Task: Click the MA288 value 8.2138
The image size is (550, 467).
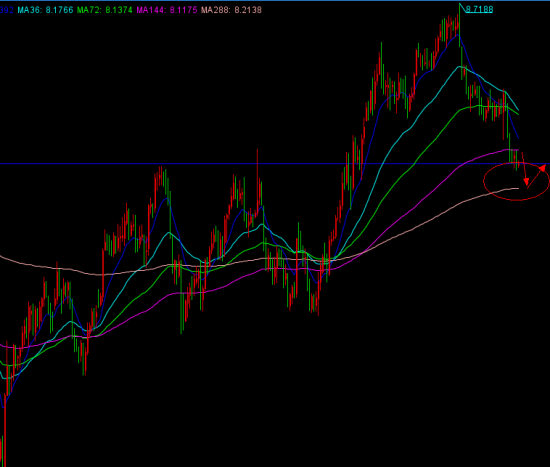Action: coord(248,10)
